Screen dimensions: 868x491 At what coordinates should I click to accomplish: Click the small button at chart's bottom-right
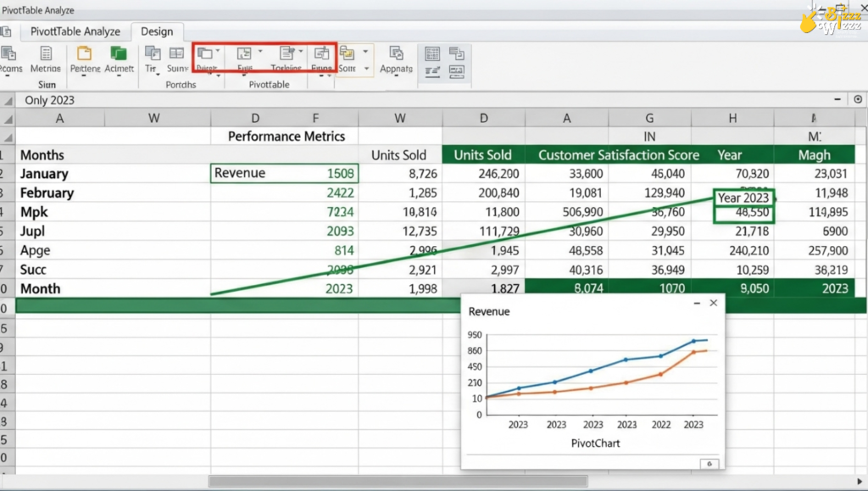(x=708, y=463)
